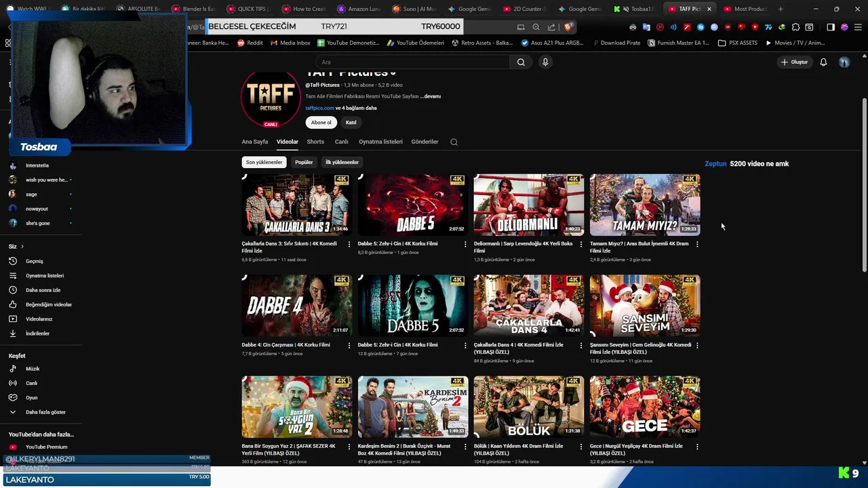Click the share icon in address bar
This screenshot has width=868, height=488.
click(551, 27)
